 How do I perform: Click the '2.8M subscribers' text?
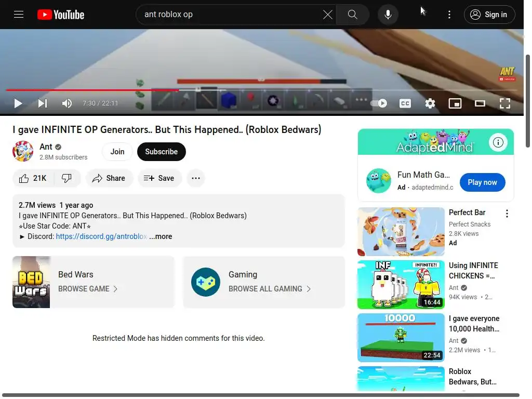pos(63,157)
